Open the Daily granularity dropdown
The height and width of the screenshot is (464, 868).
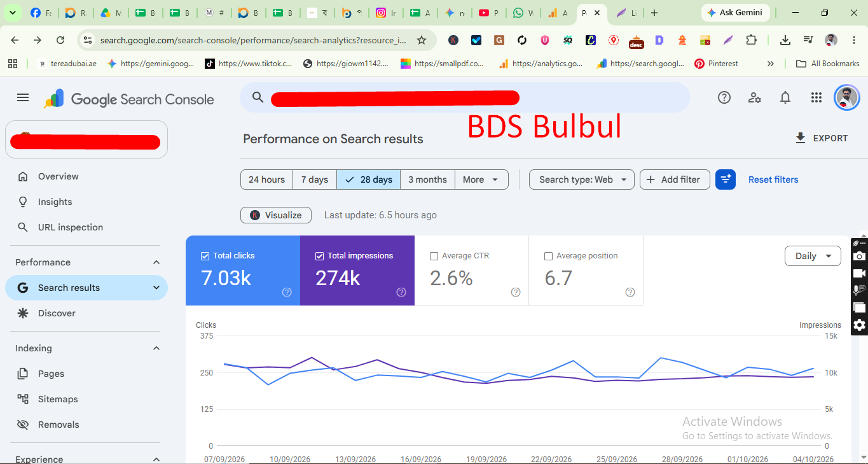[x=813, y=256]
